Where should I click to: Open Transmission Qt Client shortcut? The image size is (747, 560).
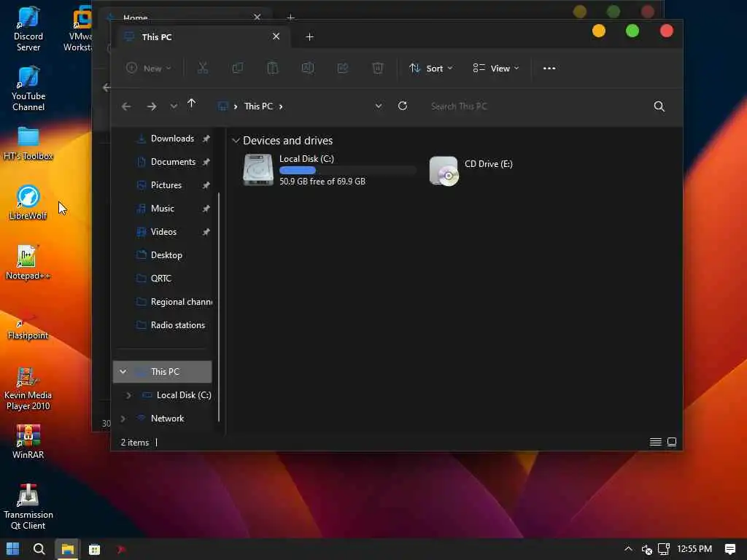(x=28, y=507)
